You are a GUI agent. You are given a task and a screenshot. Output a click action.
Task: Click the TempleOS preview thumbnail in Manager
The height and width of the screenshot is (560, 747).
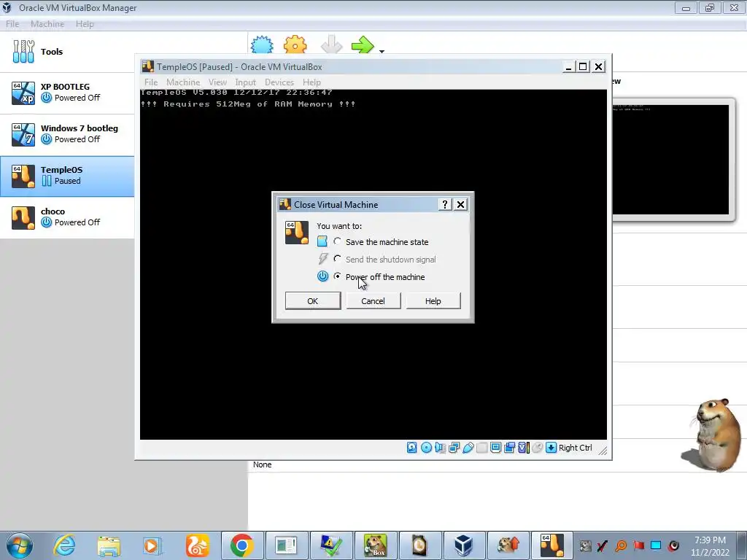tap(671, 160)
